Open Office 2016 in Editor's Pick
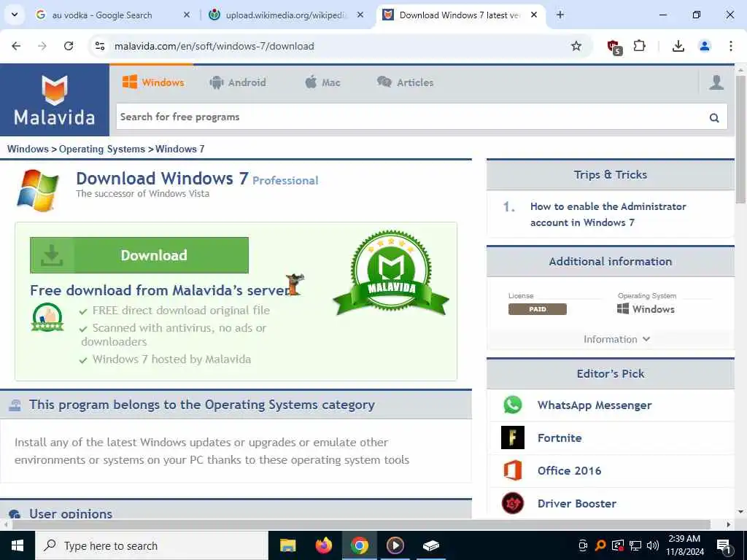Screen dimensions: 747x560 (569, 470)
